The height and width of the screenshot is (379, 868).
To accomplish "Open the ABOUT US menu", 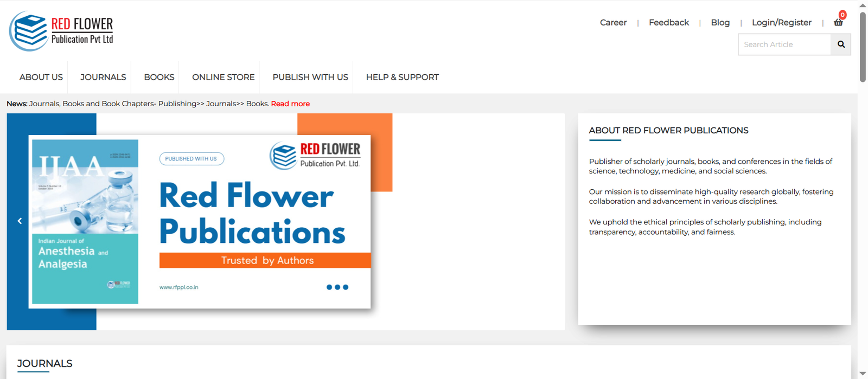I will [x=41, y=77].
